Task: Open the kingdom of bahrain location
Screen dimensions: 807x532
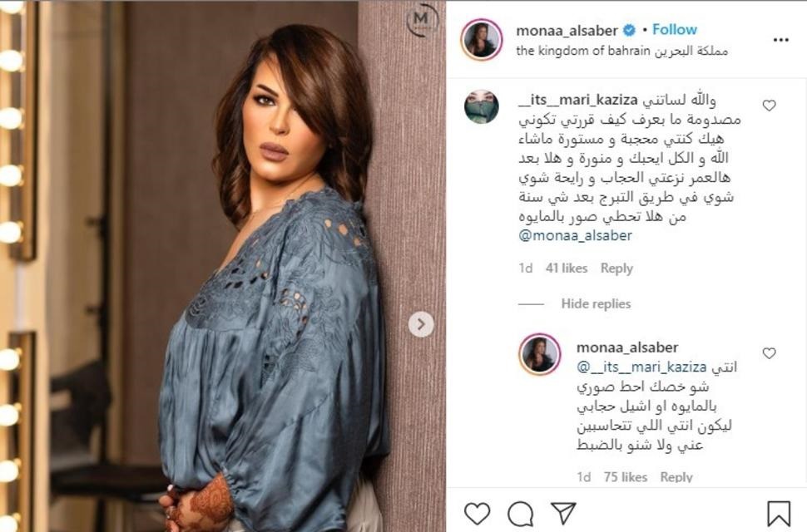Action: pyautogui.click(x=621, y=51)
